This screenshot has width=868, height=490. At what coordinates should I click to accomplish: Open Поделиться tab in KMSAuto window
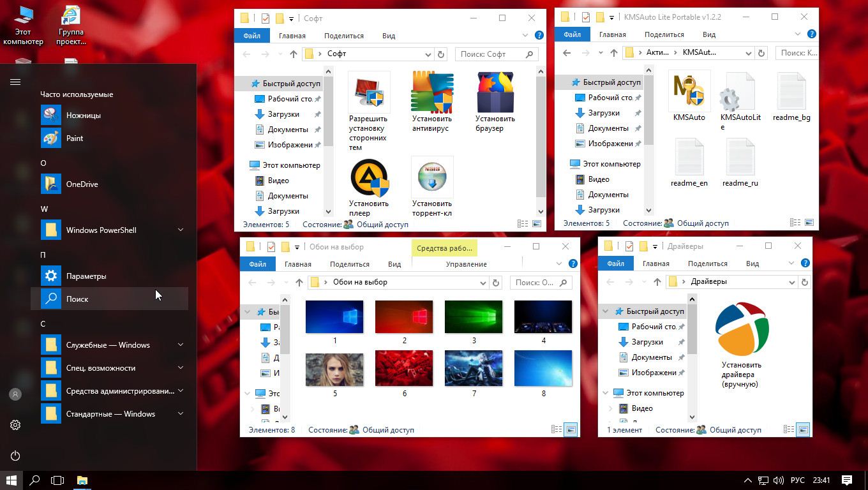click(664, 34)
